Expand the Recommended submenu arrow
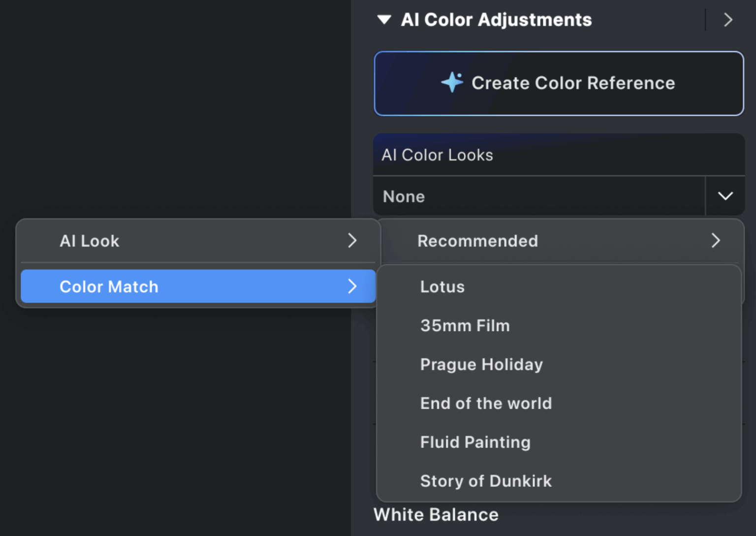 click(716, 241)
